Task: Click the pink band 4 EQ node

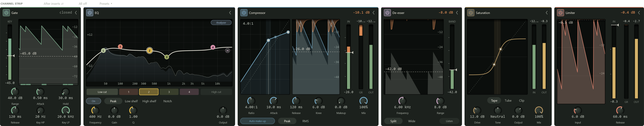Action: pyautogui.click(x=213, y=47)
